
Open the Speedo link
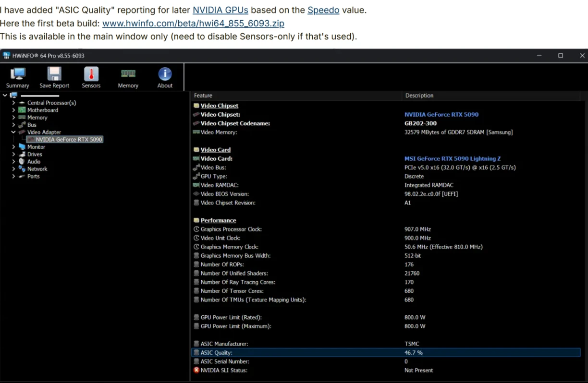(323, 10)
